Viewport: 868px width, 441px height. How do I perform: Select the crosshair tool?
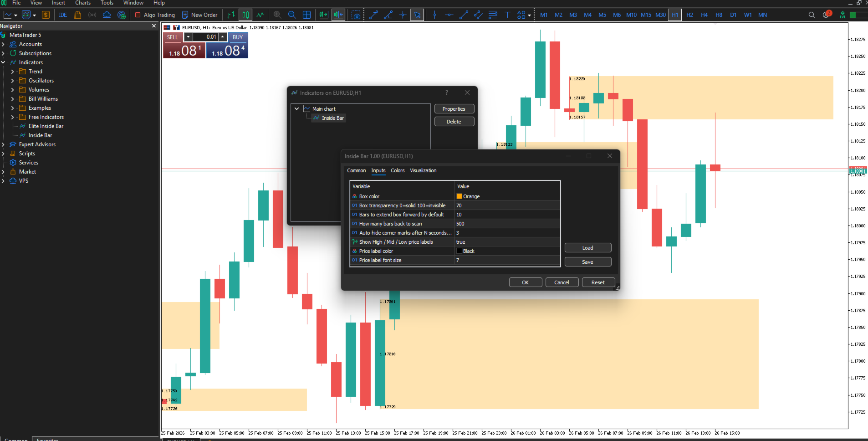click(403, 15)
